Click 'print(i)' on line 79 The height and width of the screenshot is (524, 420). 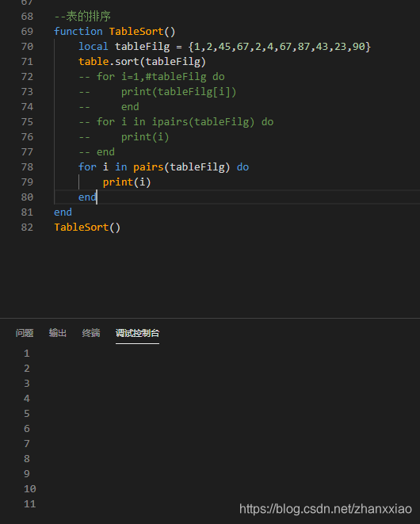click(127, 182)
